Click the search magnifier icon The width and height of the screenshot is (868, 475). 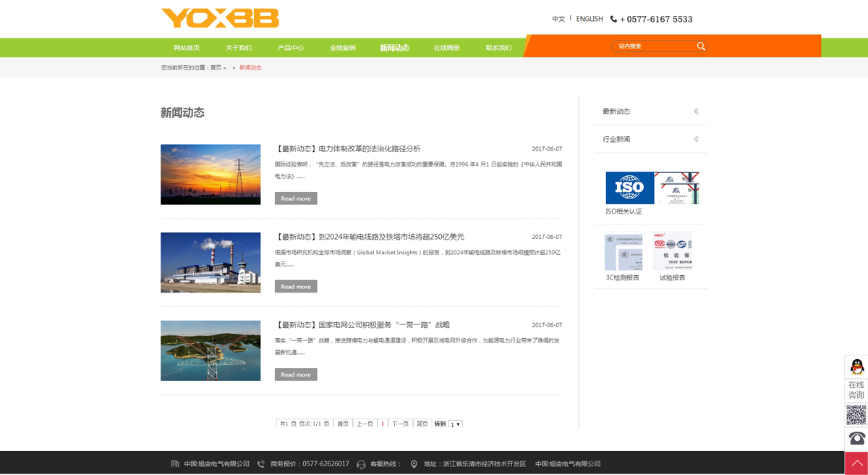coord(700,46)
